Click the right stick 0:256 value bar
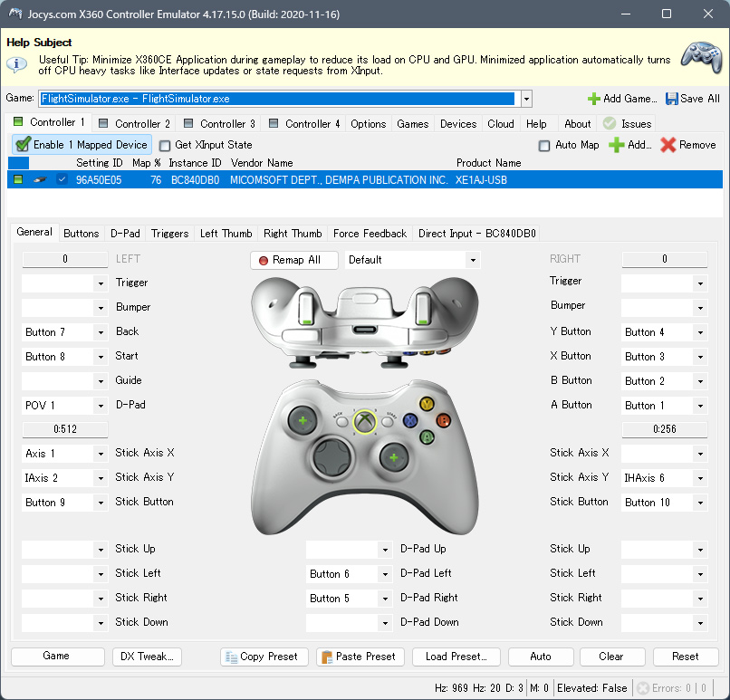Image resolution: width=730 pixels, height=700 pixels. pos(665,429)
